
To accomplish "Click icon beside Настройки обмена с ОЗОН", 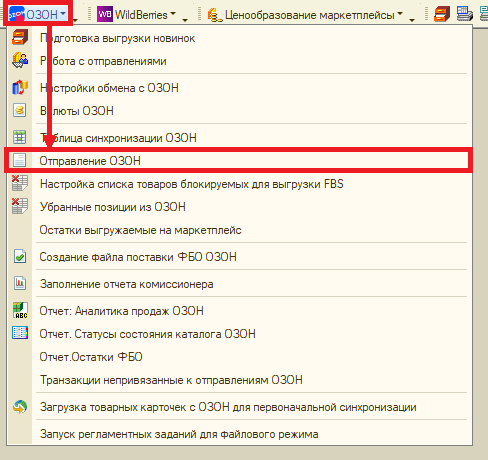I will pos(20,87).
